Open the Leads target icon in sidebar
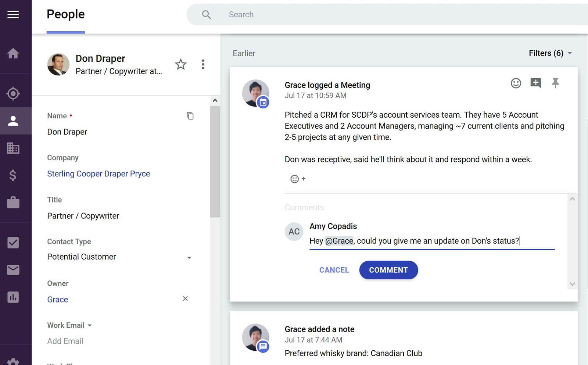Viewport: 588px width, 365px height. click(13, 93)
